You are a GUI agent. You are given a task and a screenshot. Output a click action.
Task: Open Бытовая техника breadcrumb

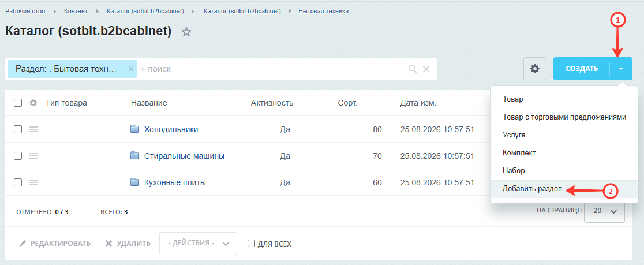point(324,11)
